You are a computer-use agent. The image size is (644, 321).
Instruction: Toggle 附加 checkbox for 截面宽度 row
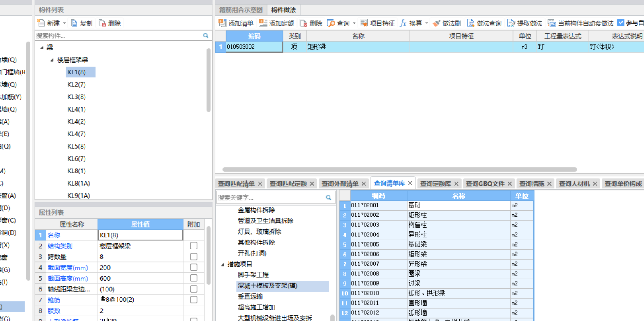pos(194,267)
